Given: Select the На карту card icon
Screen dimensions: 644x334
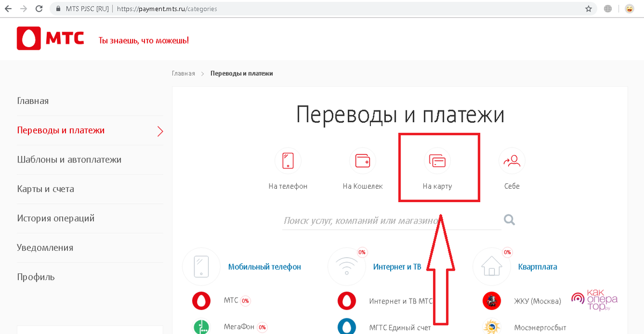Looking at the screenshot, I should click(437, 161).
